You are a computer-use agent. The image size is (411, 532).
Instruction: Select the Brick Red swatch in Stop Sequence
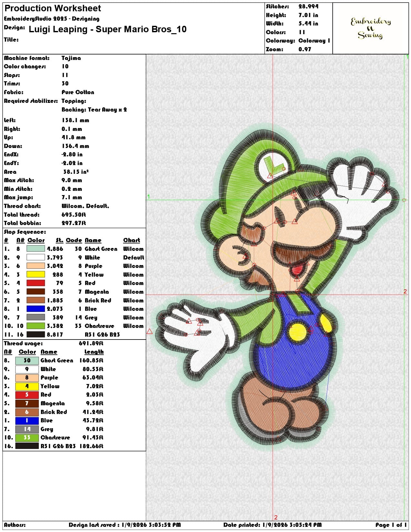[35, 300]
